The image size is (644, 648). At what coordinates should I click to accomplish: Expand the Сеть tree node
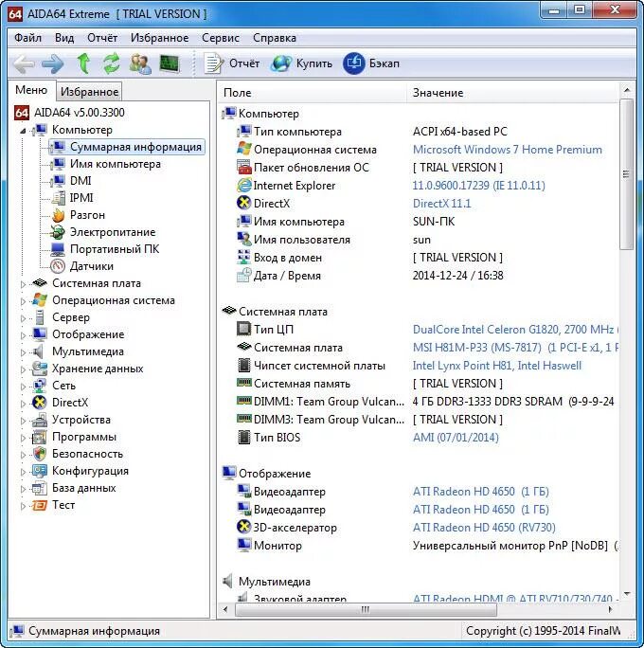pyautogui.click(x=23, y=387)
